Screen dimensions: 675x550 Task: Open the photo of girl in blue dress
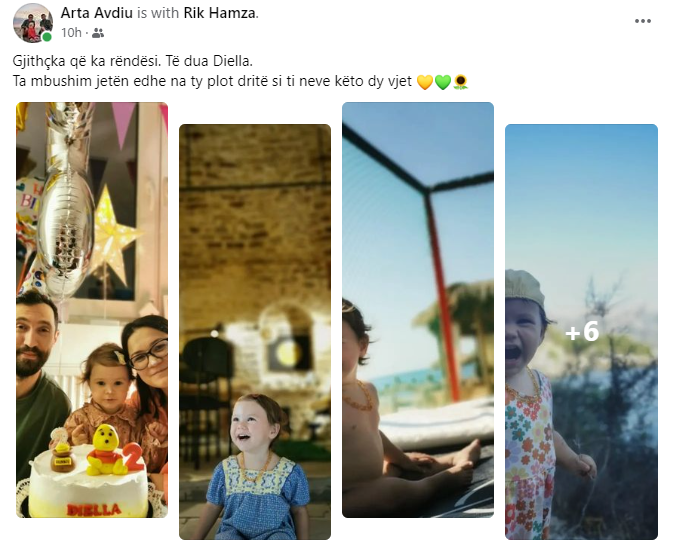[x=255, y=332]
